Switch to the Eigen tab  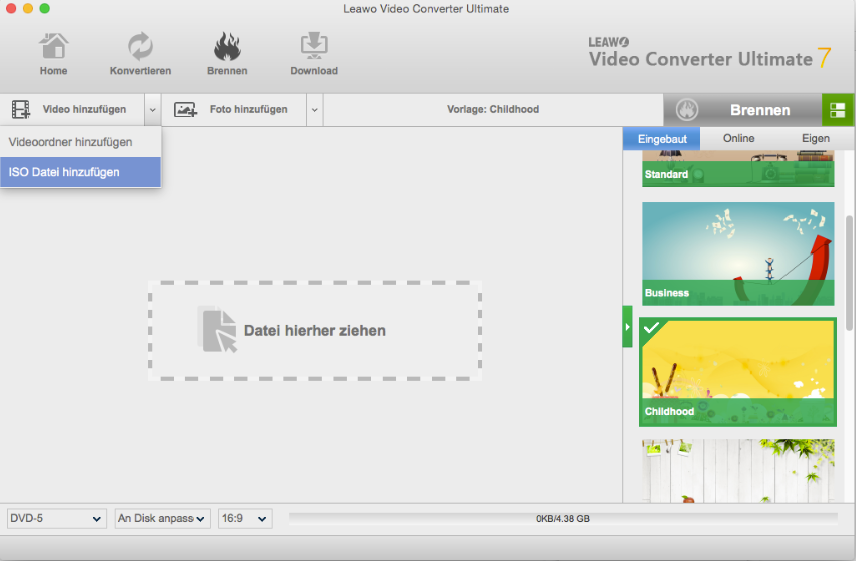tap(816, 139)
